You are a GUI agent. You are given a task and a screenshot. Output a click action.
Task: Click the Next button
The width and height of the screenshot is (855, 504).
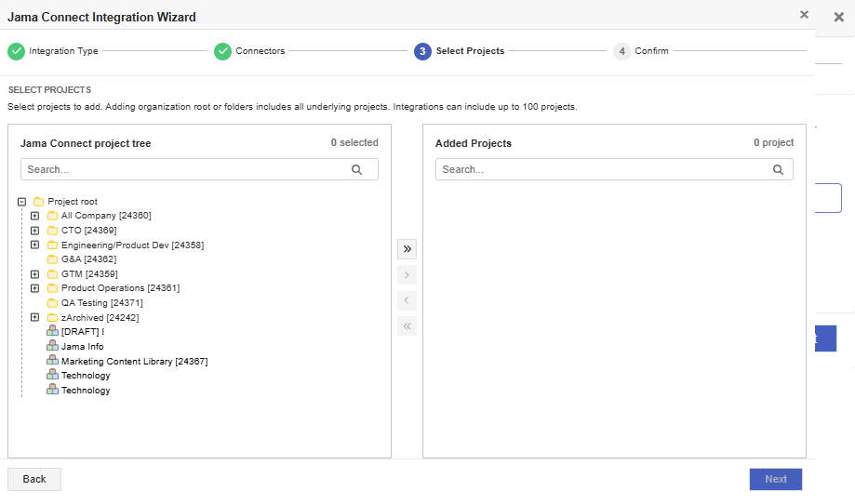click(775, 479)
